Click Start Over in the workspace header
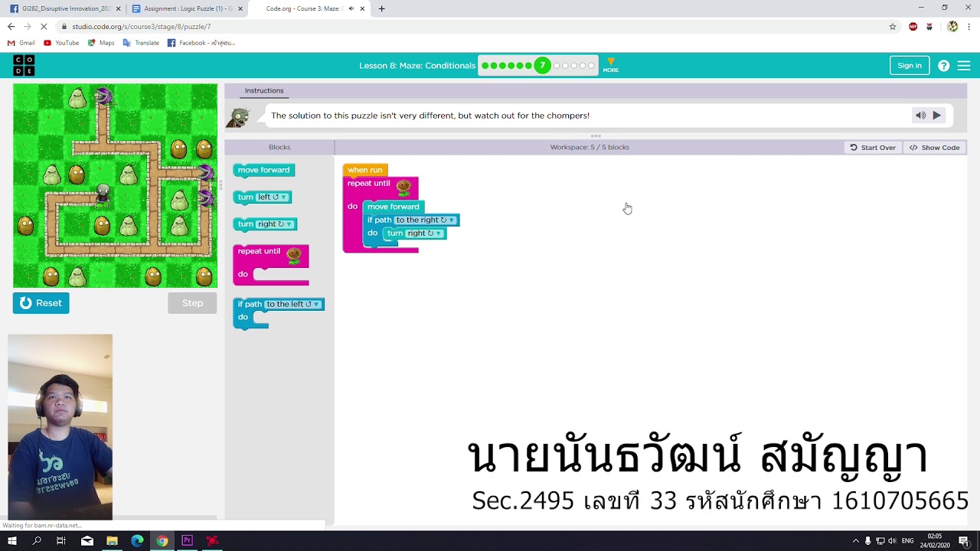The height and width of the screenshot is (551, 980). [x=873, y=148]
